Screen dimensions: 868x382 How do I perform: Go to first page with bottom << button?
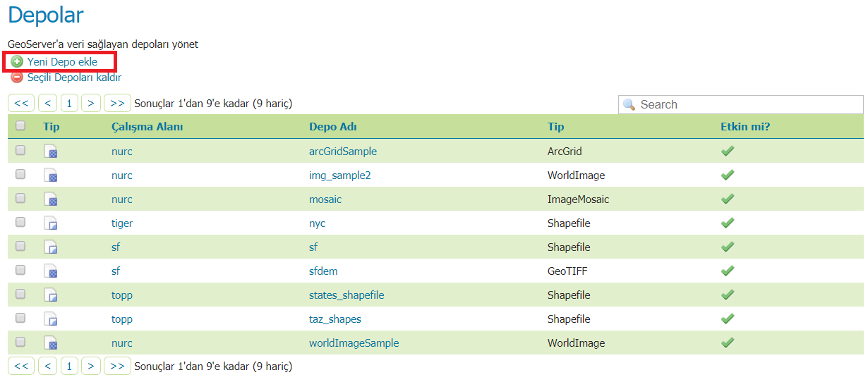point(21,366)
